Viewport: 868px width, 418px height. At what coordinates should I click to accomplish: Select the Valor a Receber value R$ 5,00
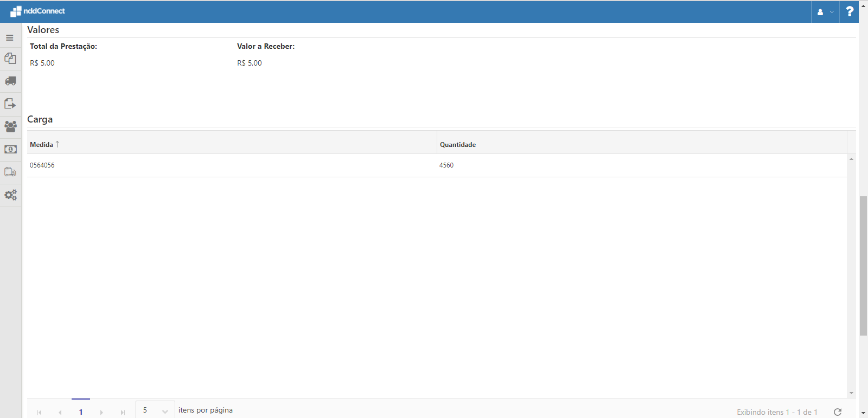point(250,63)
